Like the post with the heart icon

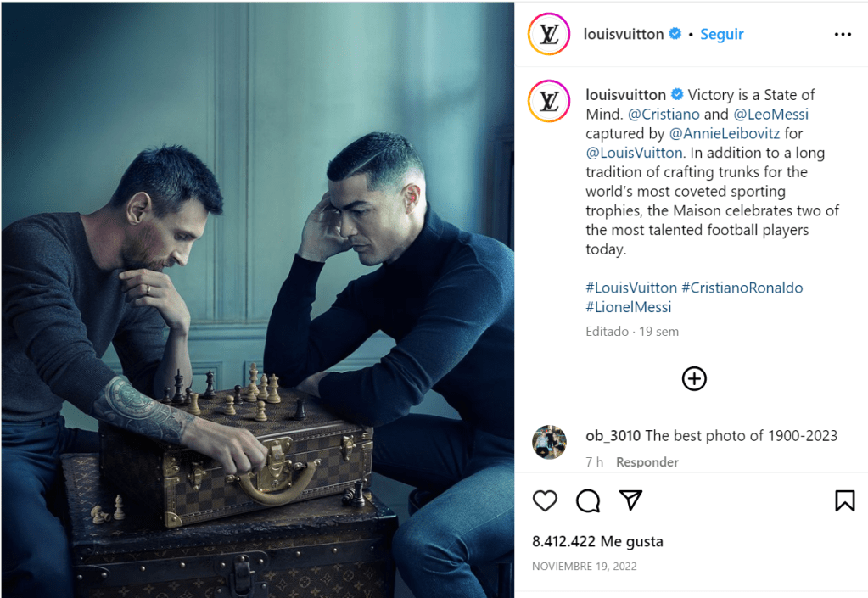coord(545,500)
